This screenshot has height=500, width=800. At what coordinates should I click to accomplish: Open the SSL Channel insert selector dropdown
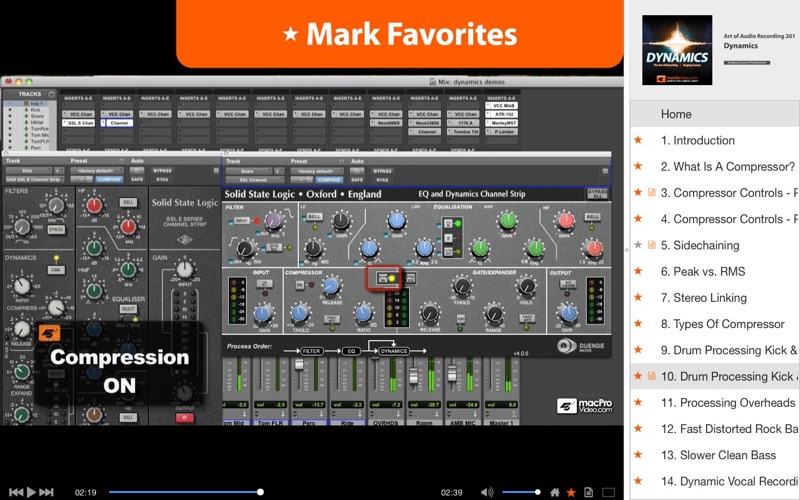255,180
